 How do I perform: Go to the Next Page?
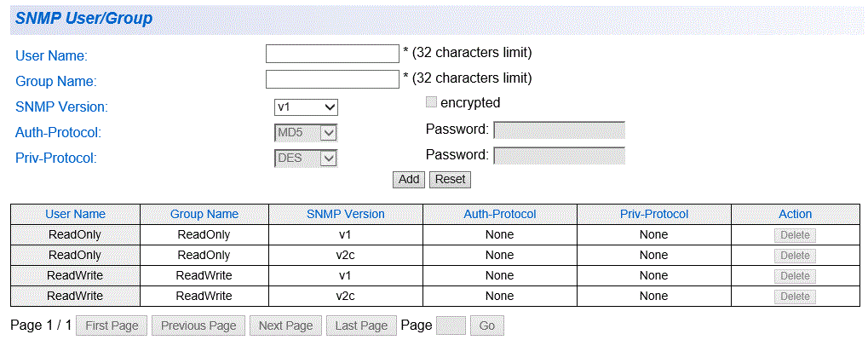(x=285, y=326)
